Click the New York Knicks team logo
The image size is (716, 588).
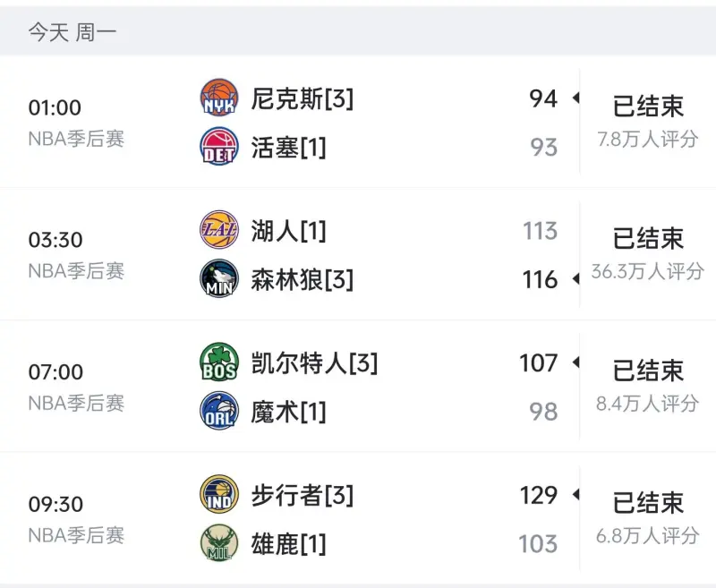click(218, 98)
